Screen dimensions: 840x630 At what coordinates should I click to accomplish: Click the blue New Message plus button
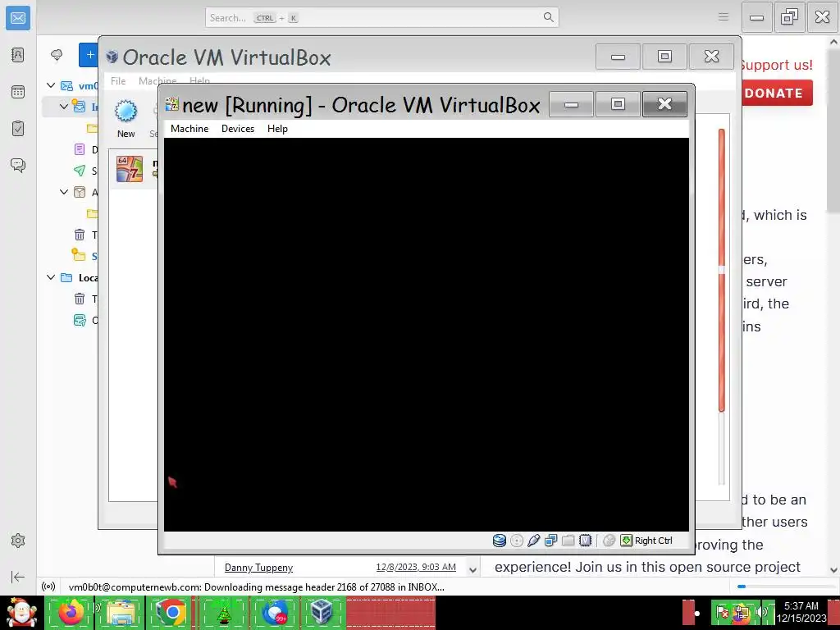coord(89,55)
